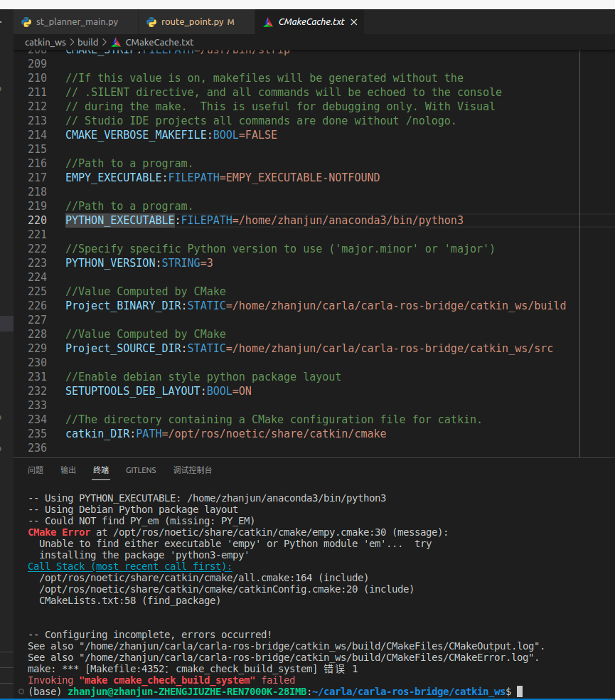The width and height of the screenshot is (615, 700).
Task: Click the Call Stack link in terminal
Action: [129, 566]
